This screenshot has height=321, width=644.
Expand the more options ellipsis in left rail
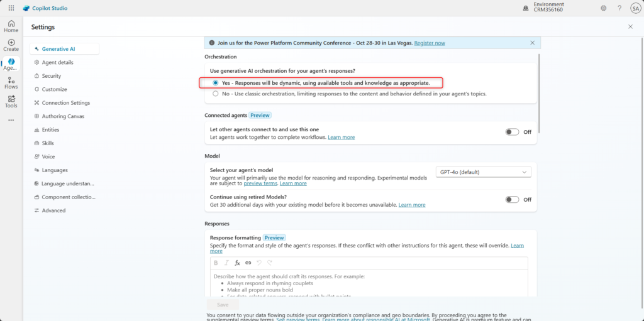click(x=11, y=120)
